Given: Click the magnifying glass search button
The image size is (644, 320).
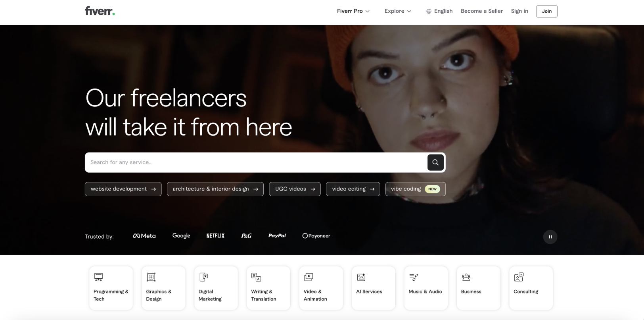Looking at the screenshot, I should click(435, 162).
